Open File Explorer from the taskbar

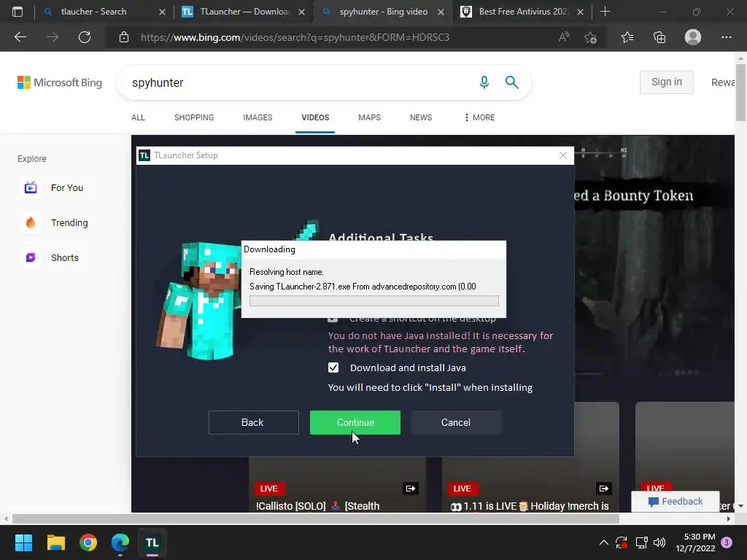pos(55,542)
